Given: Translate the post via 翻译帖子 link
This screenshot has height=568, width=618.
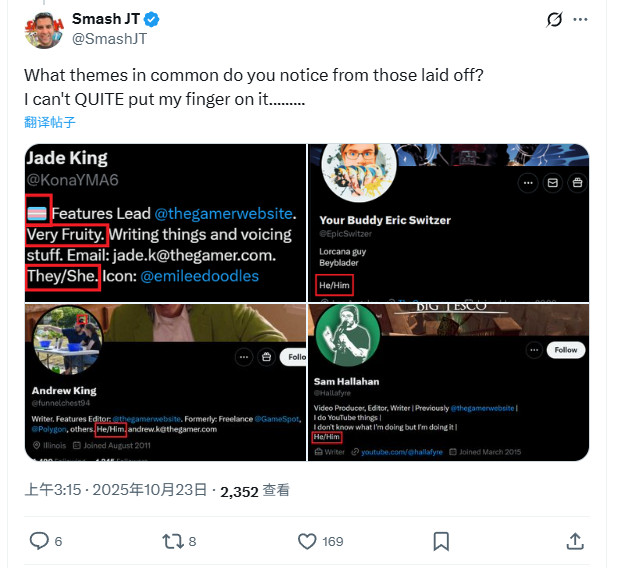Looking at the screenshot, I should point(50,122).
